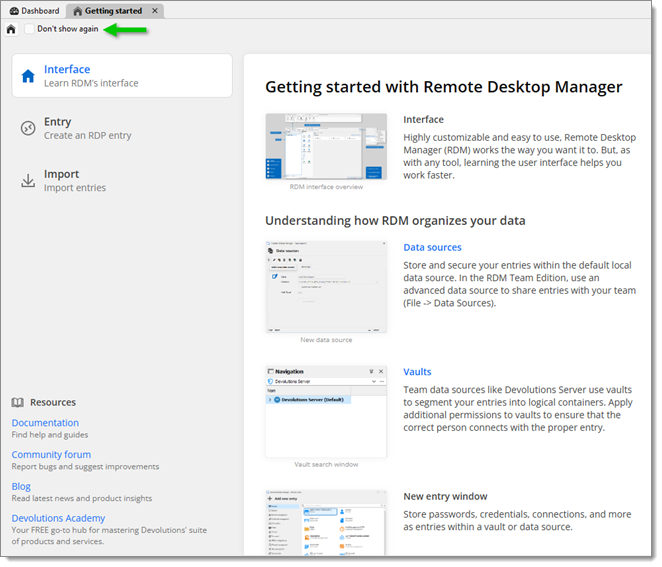Click the RDM interface overview thumbnail

pos(326,146)
